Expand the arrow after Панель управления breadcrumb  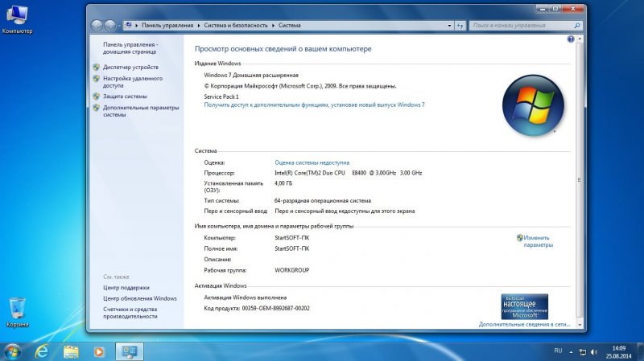tap(199, 26)
